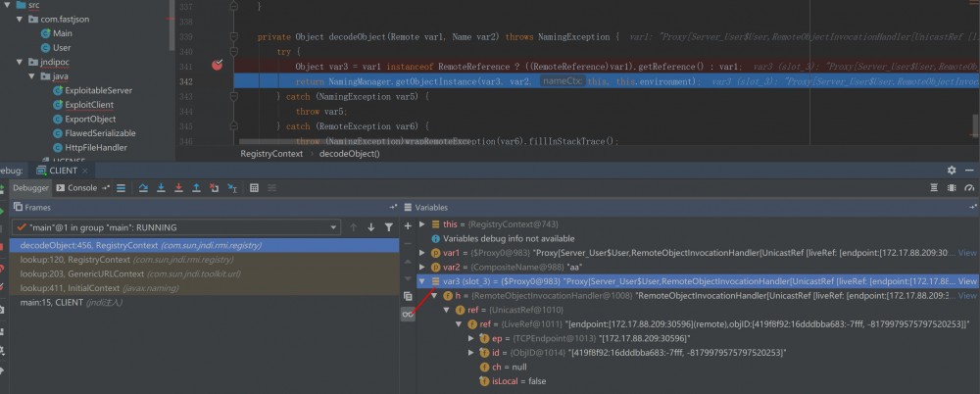Select the CLIENT debug session tab
This screenshot has width=980, height=394.
pyautogui.click(x=63, y=171)
